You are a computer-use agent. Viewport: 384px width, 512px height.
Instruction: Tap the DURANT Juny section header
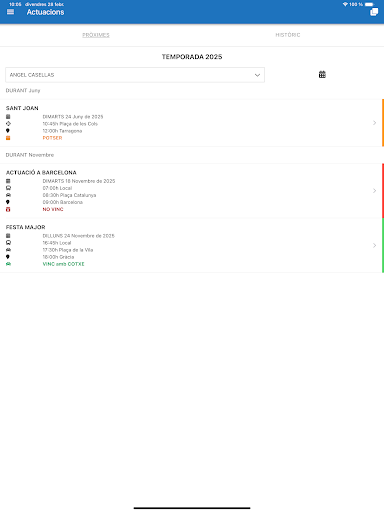23,90
